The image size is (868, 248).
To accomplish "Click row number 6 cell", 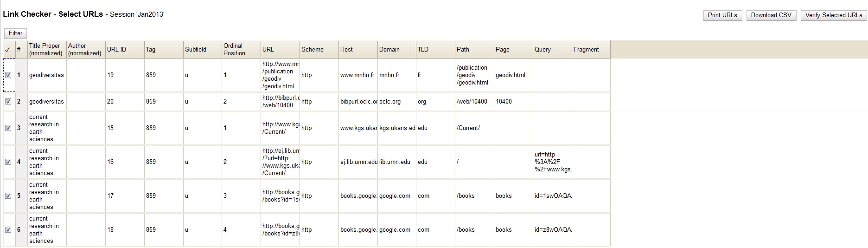I will pos(21,229).
